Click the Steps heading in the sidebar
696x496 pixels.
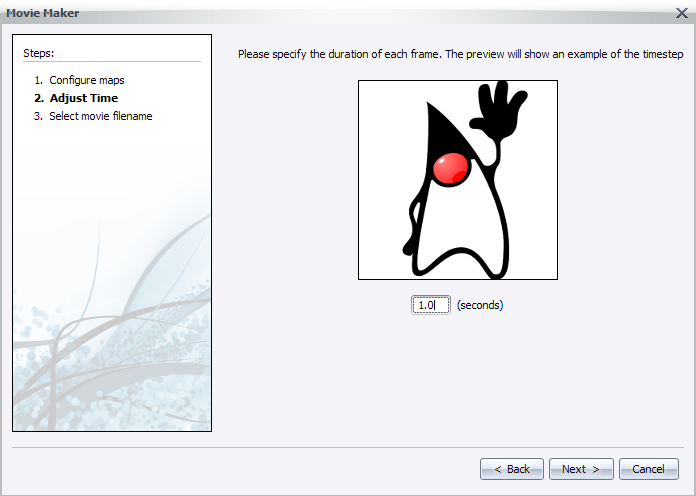(39, 52)
